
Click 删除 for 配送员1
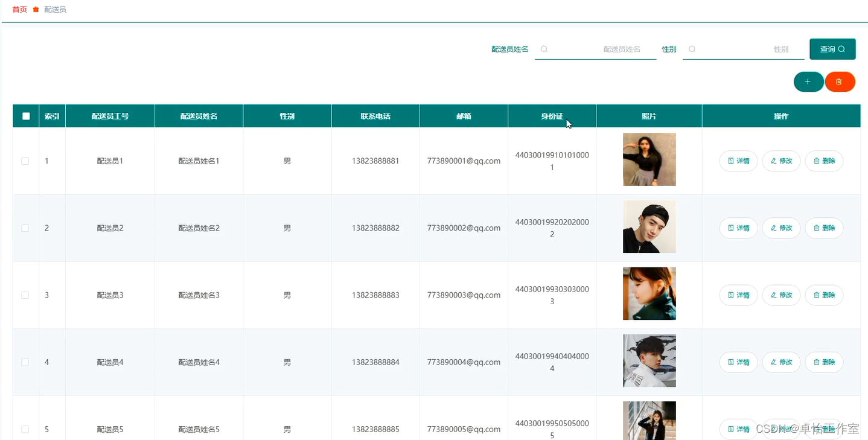click(824, 161)
